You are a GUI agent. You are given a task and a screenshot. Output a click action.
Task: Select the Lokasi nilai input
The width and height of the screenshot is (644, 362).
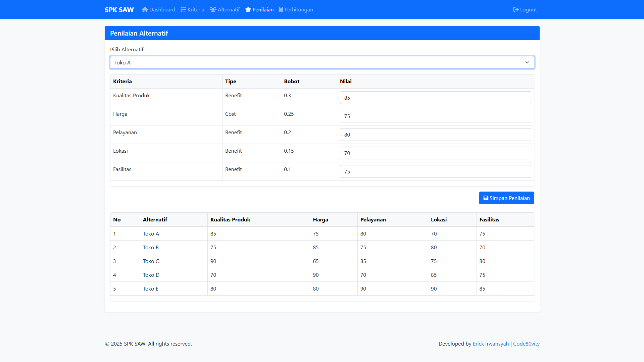click(435, 153)
